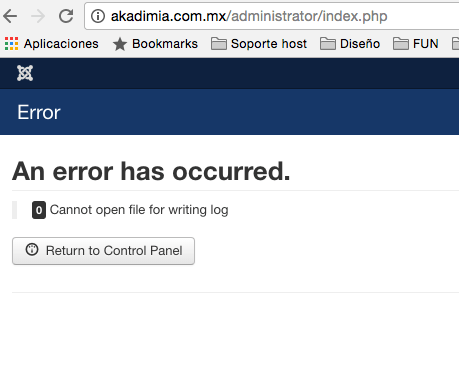This screenshot has height=392, width=459.
Task: Reload the current page
Action: click(66, 16)
